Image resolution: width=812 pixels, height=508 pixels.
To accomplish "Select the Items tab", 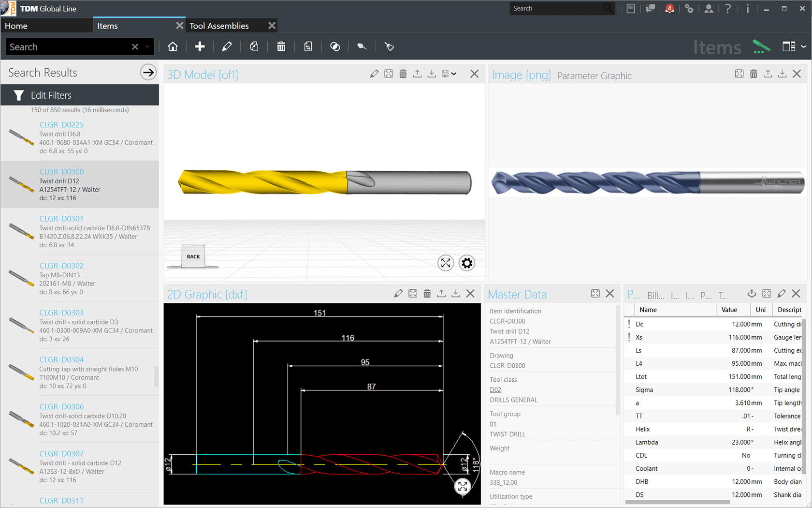I will point(107,26).
